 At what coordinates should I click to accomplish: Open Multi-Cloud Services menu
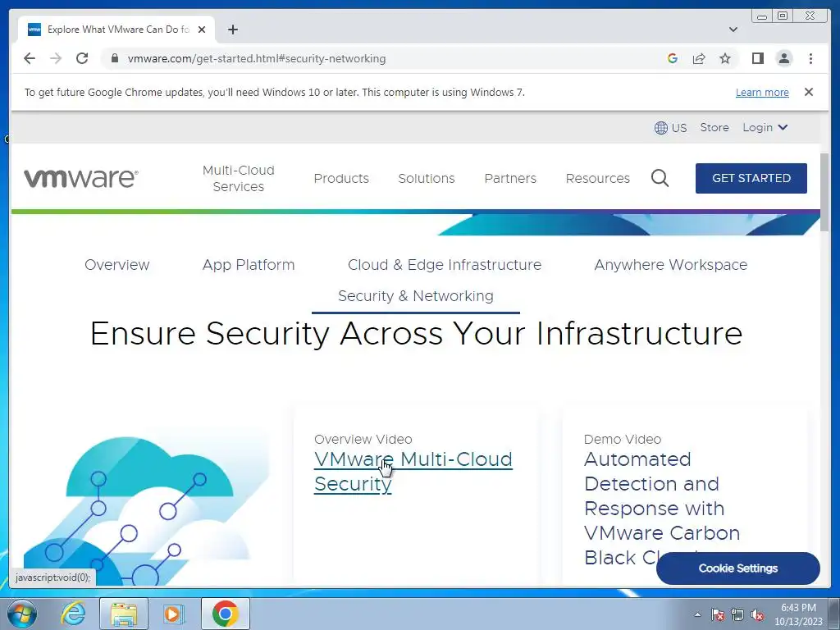(239, 178)
